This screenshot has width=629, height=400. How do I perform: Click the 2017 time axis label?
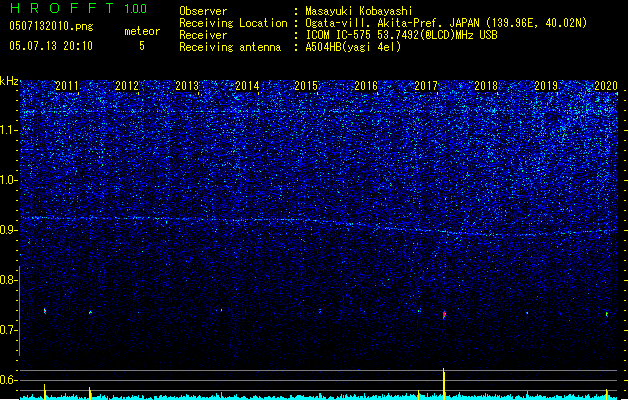coord(426,86)
